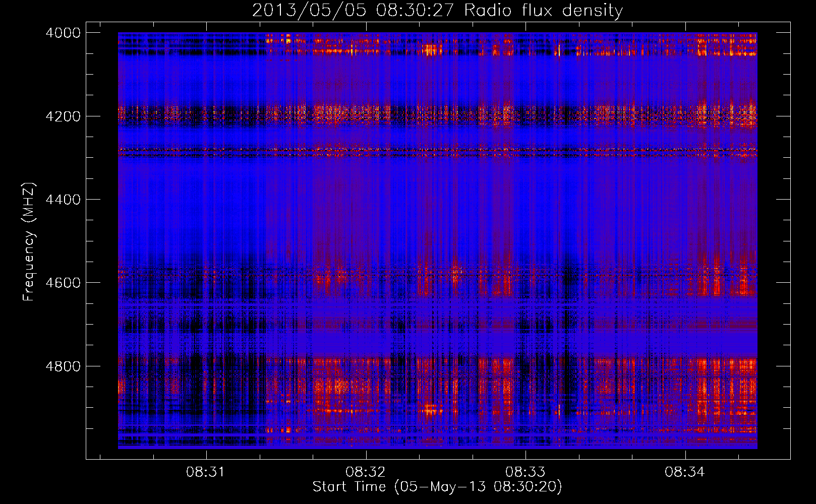Click the 08:34 time tick label
816x504 pixels.
pos(685,472)
